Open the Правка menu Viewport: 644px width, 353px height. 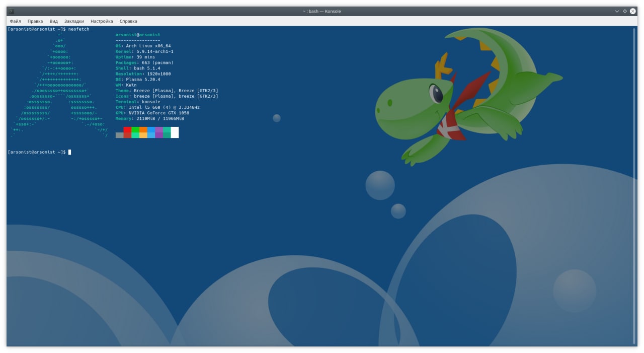[x=35, y=21]
